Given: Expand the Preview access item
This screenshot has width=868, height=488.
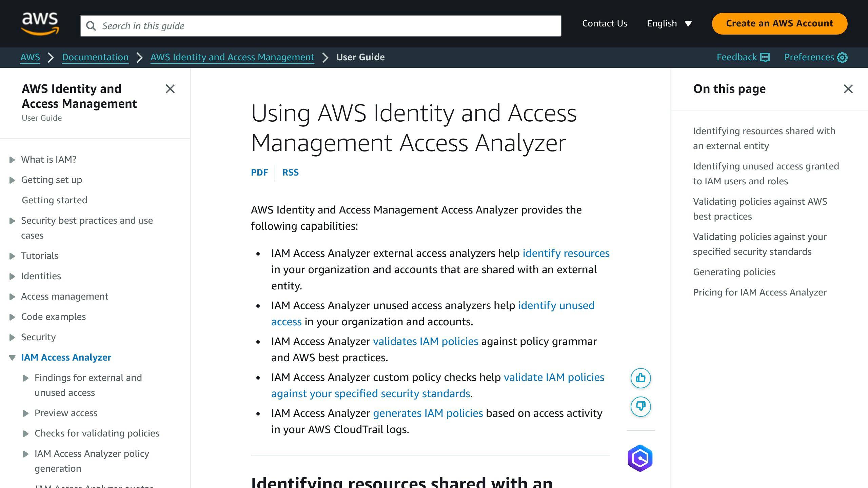Looking at the screenshot, I should 26,413.
